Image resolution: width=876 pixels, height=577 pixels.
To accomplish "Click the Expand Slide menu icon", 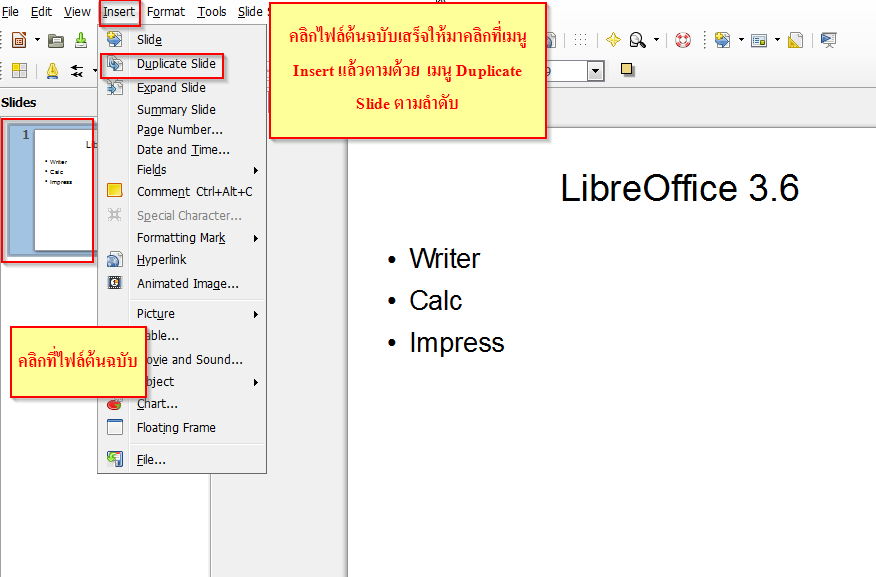I will 115,87.
